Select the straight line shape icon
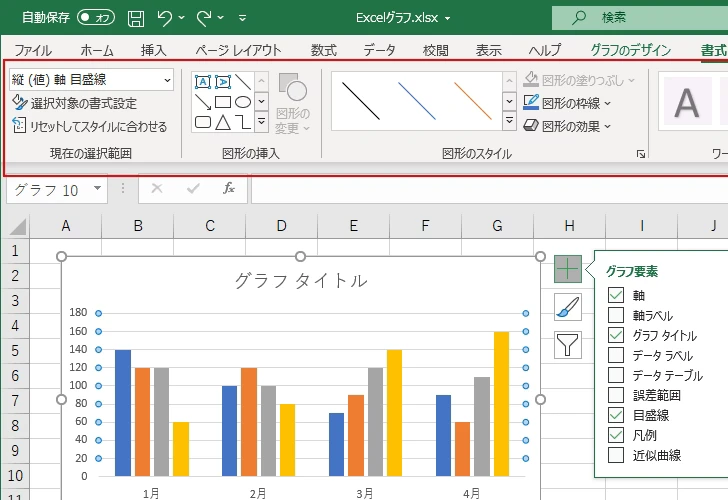Viewport: 728px width, 500px height. tap(243, 82)
